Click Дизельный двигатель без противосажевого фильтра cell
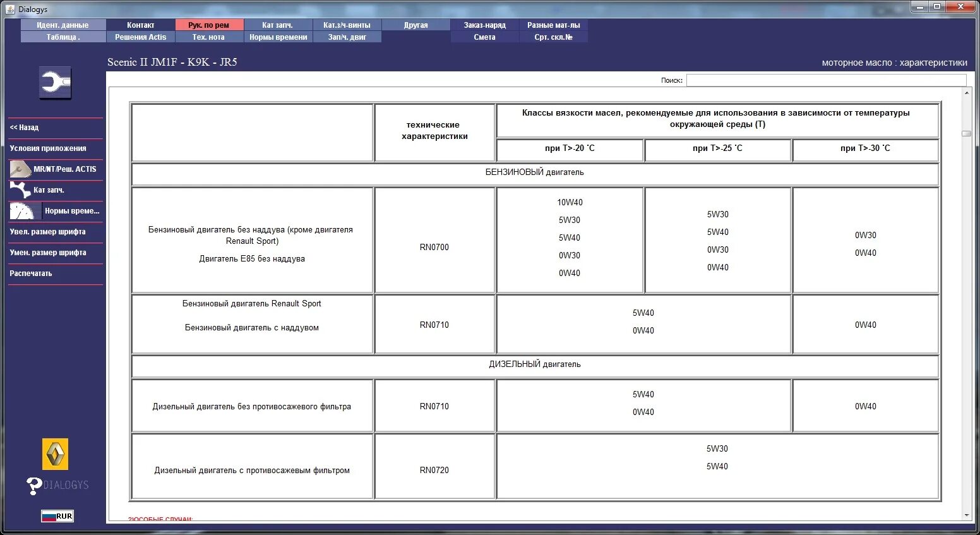The width and height of the screenshot is (980, 535). [252, 406]
